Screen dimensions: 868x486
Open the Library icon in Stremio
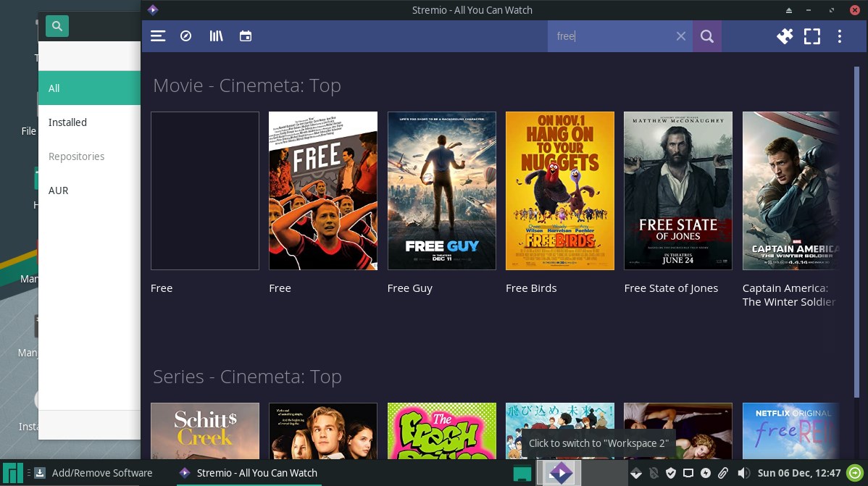pyautogui.click(x=216, y=36)
